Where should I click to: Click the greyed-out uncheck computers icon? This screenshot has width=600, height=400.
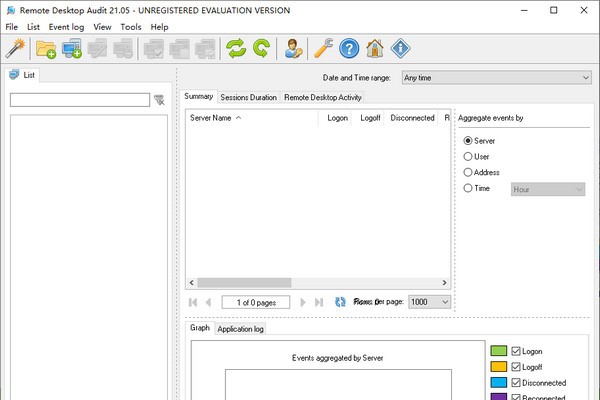click(179, 49)
